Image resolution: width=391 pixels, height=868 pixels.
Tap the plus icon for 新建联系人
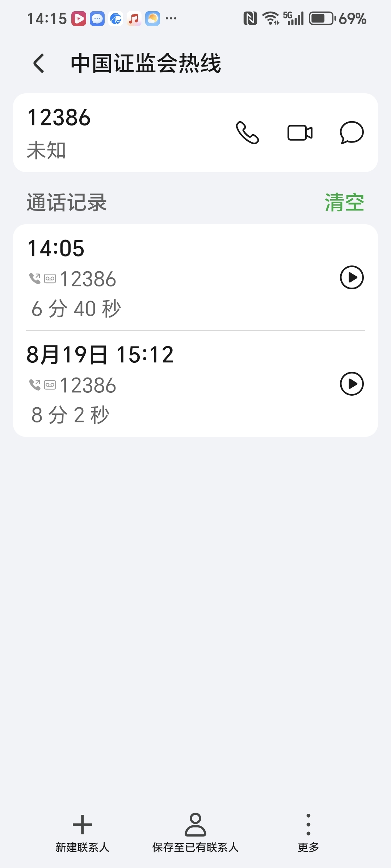(83, 825)
